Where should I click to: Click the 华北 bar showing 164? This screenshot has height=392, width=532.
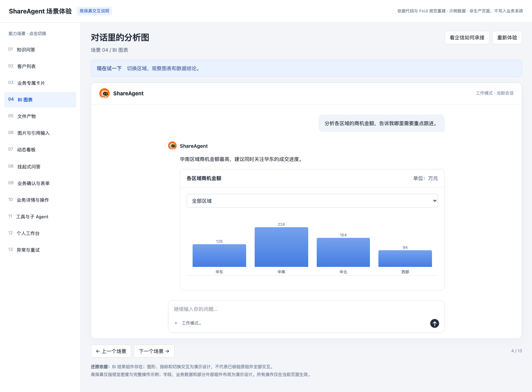tap(343, 252)
